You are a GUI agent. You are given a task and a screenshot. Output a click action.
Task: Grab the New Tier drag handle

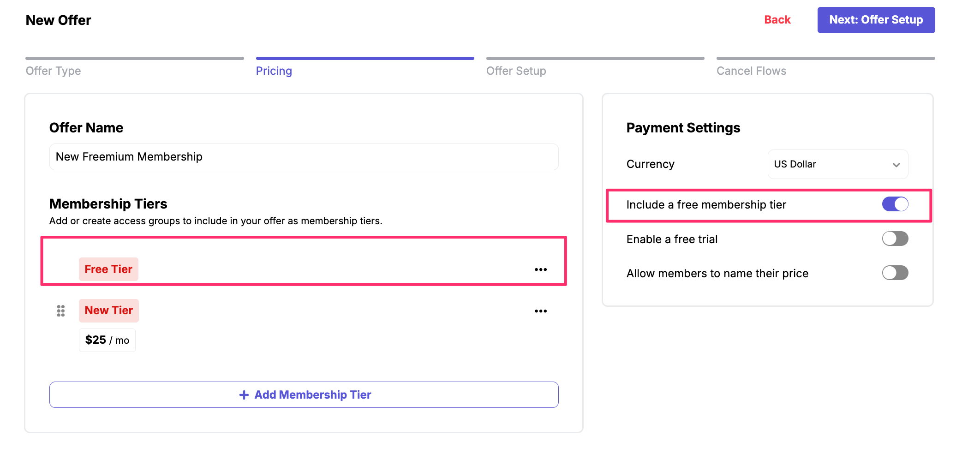pos(60,311)
